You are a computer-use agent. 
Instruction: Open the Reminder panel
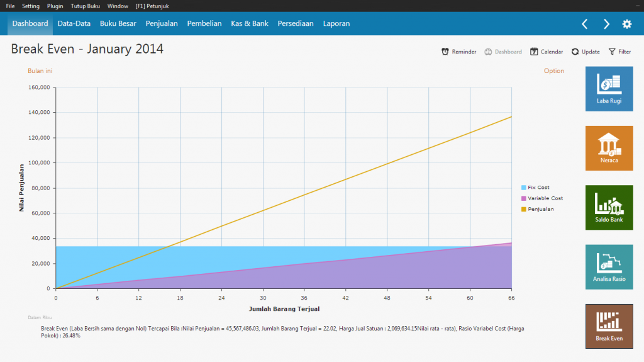tap(458, 52)
